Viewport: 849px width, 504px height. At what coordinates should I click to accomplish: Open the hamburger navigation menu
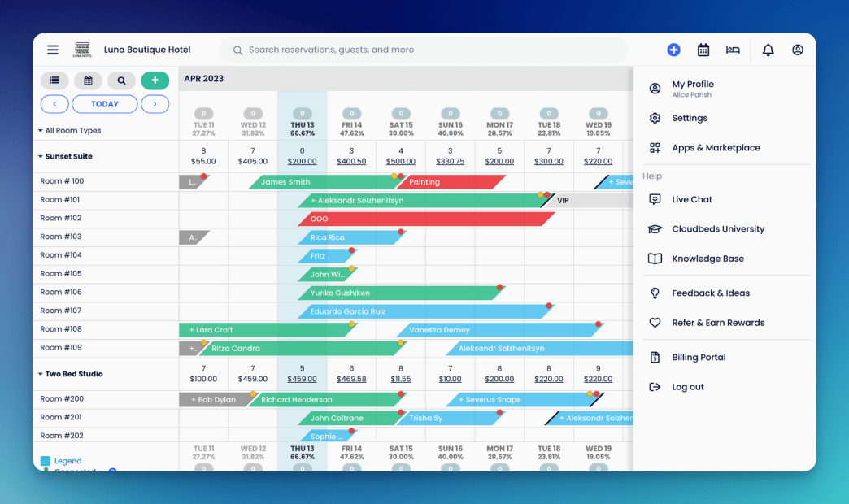click(53, 50)
